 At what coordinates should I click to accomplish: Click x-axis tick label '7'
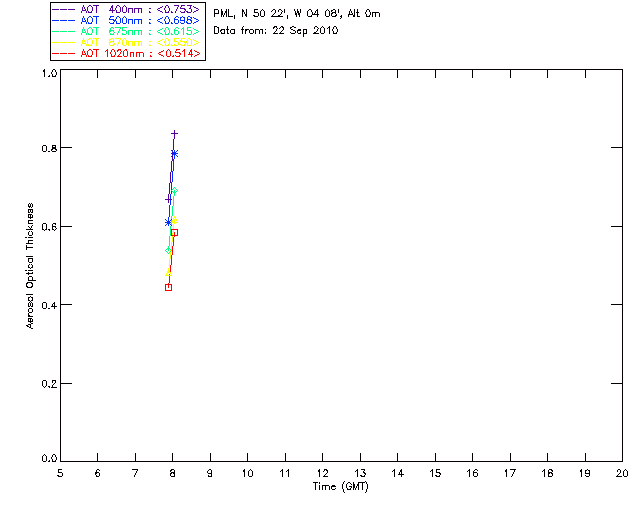point(135,473)
